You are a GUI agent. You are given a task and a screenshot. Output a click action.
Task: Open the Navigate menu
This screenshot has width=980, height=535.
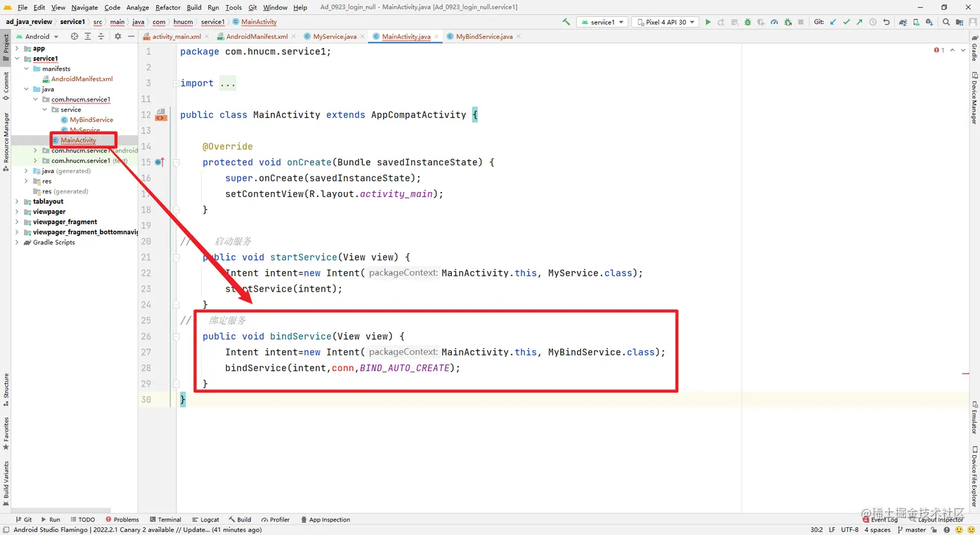[x=84, y=7]
